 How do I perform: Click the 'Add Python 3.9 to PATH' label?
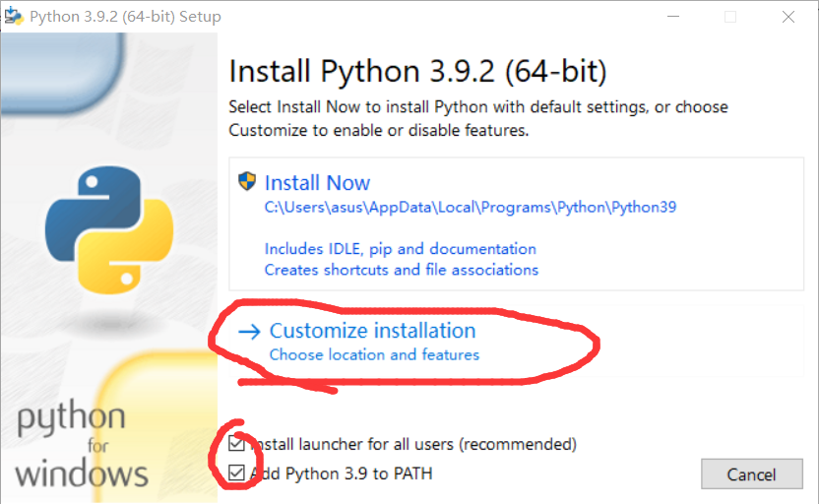[341, 473]
